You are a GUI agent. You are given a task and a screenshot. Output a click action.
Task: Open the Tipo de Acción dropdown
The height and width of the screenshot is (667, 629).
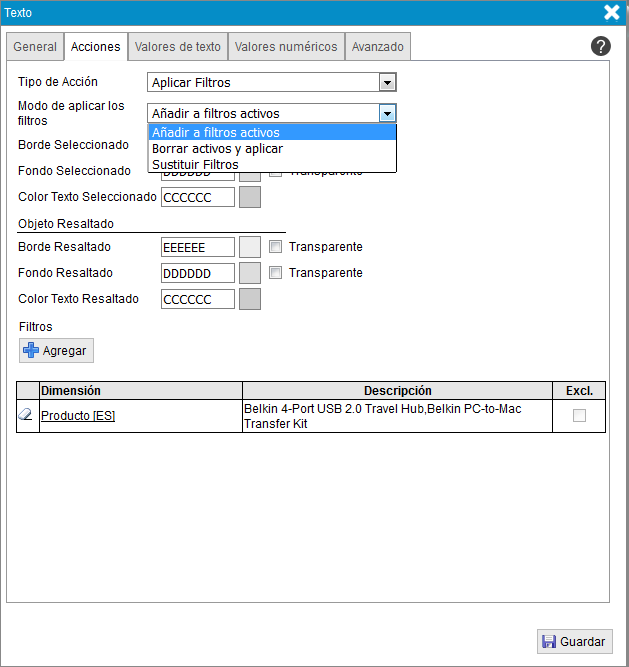(x=387, y=82)
